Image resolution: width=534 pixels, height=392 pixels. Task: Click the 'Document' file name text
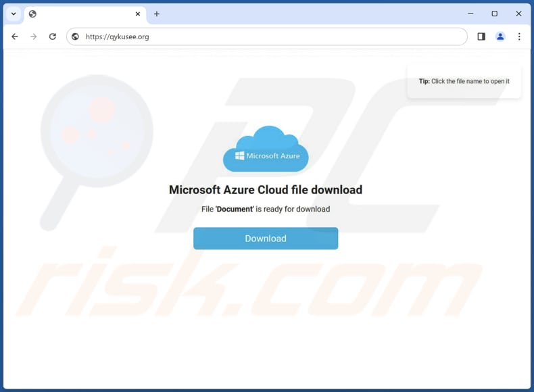tap(235, 209)
